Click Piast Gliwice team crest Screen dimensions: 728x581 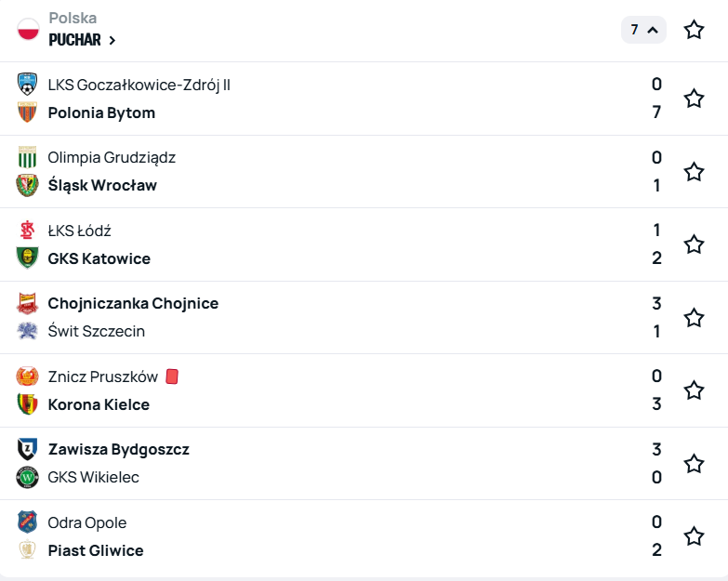tap(27, 550)
